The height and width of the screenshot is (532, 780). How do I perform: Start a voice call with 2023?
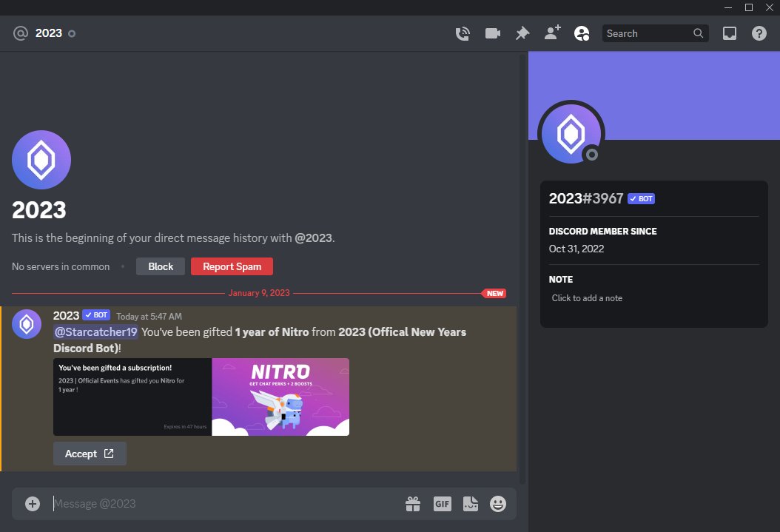[x=463, y=33]
